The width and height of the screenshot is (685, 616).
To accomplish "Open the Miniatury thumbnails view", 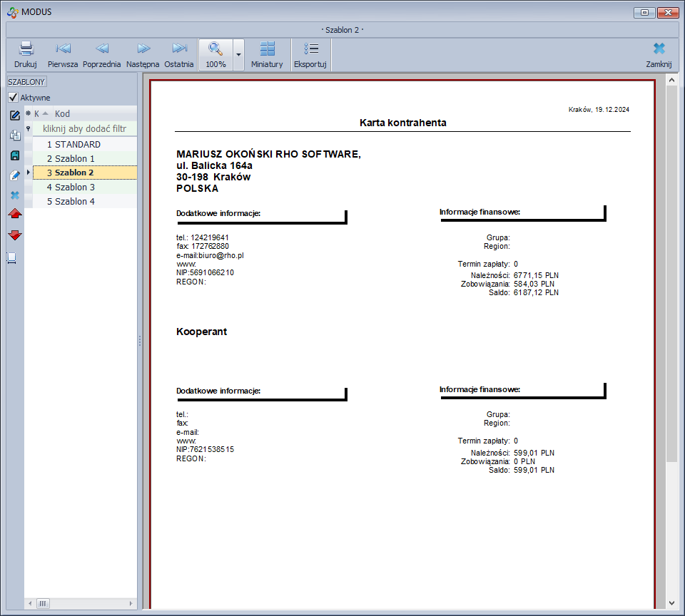I will 267,49.
